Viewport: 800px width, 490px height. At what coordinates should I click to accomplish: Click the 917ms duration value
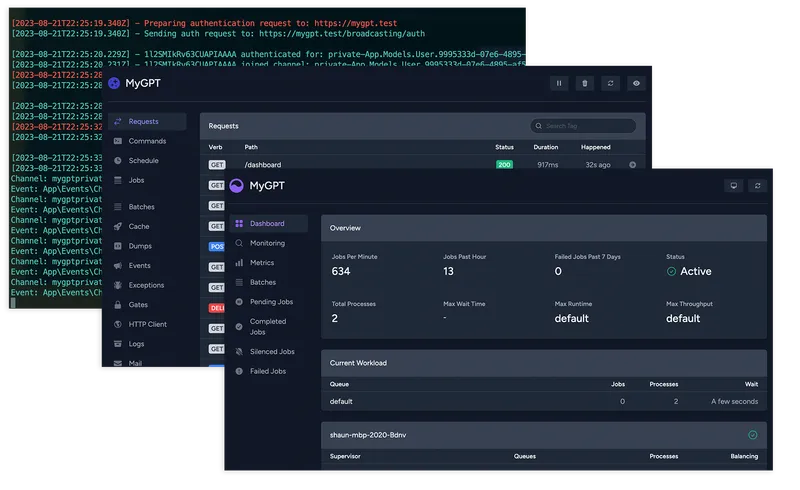click(x=547, y=165)
